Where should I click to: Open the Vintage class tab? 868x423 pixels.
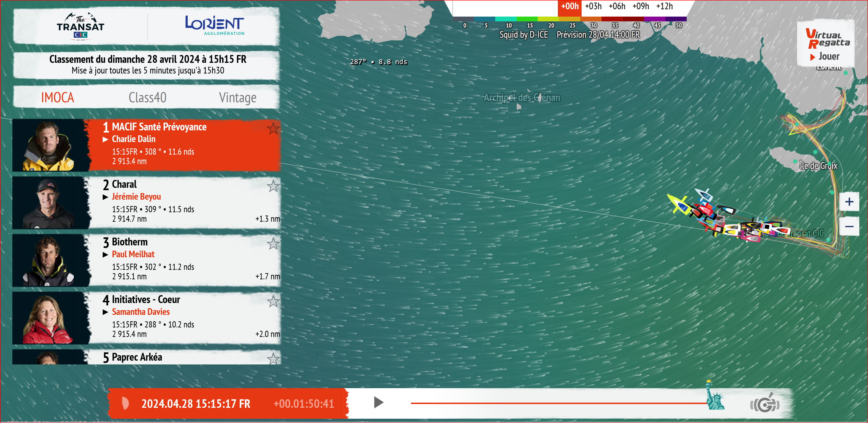[x=238, y=98]
